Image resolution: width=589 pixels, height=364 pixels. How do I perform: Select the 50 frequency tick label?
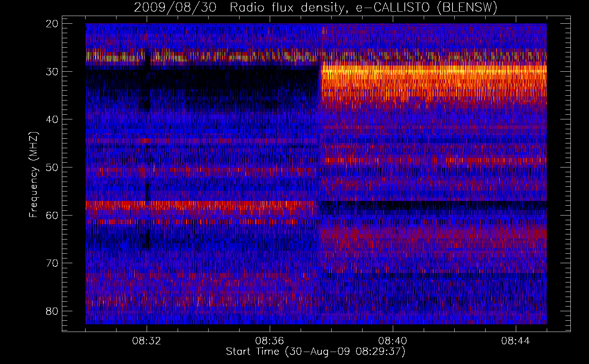(53, 167)
